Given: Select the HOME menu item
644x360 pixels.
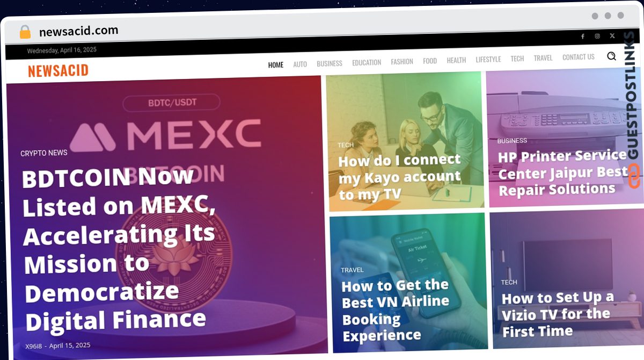Looking at the screenshot, I should pos(276,65).
